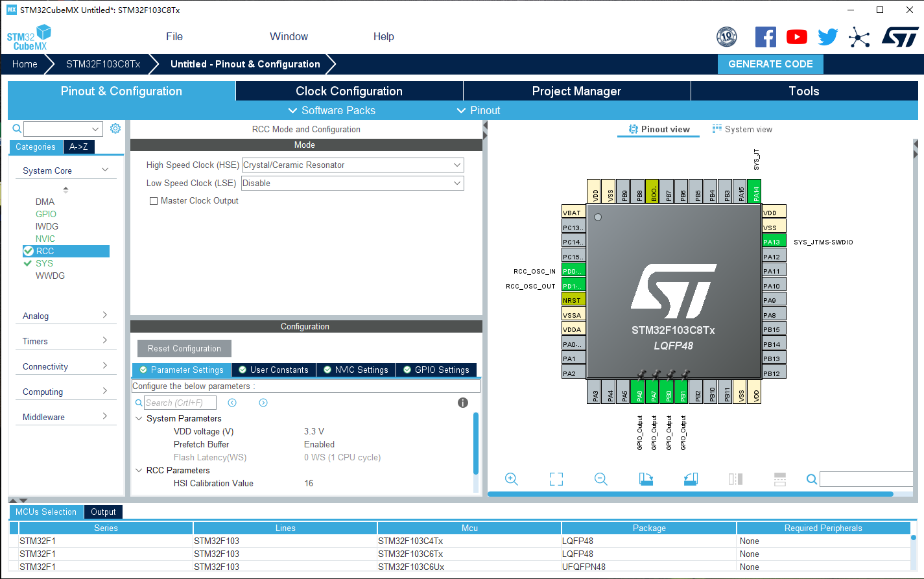
Task: Open the Output tab at bottom
Action: 103,512
